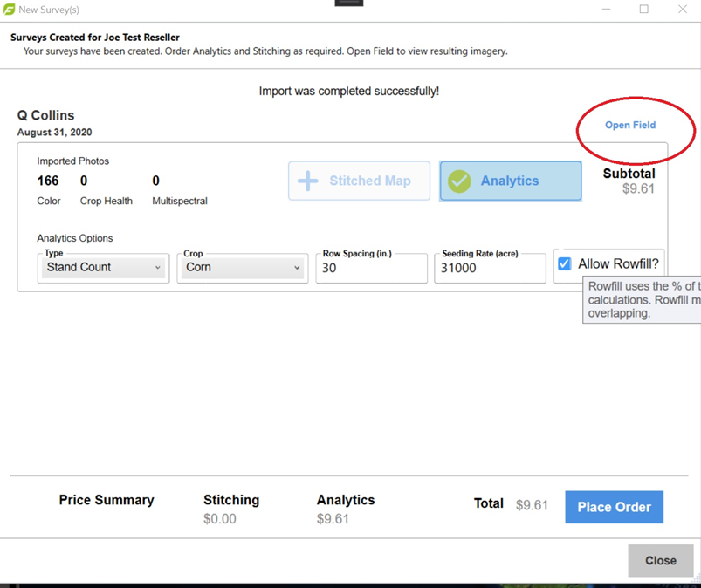Click the Q Collins field name heading

click(45, 115)
